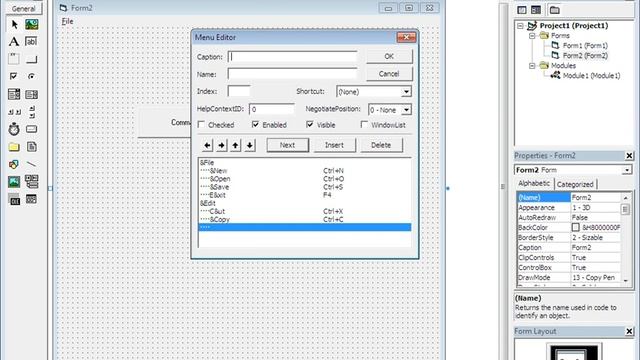
Task: Select the VScrollBar control tool
Action: tap(31, 112)
